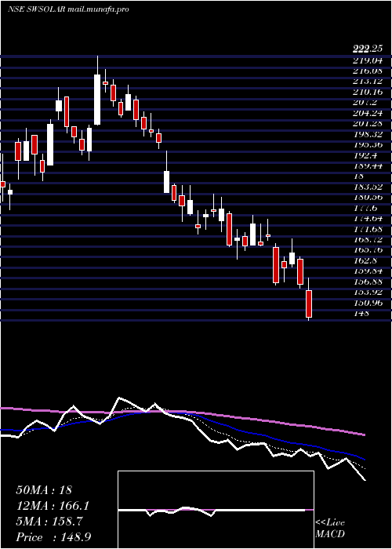Click the 204.24 price level label

coord(368,113)
